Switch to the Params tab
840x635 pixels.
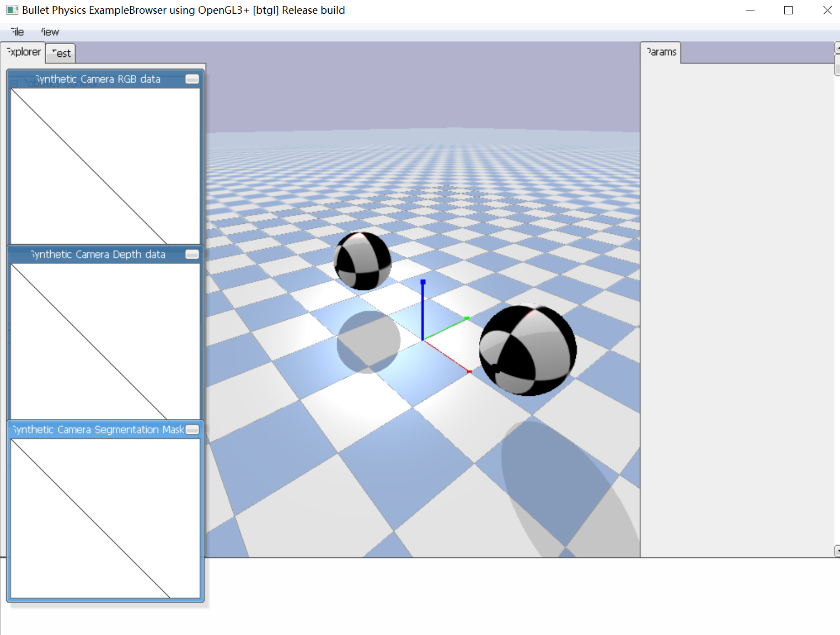coord(660,52)
